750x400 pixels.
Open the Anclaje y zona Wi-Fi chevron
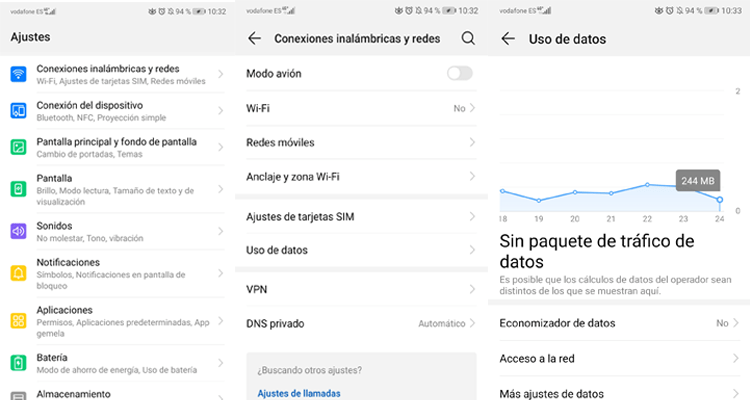coord(472,177)
